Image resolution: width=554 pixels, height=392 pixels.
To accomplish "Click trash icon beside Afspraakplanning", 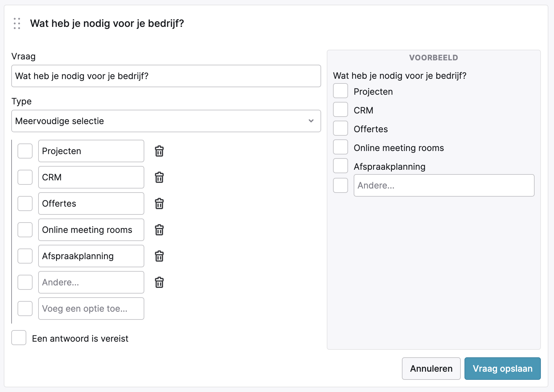I will point(159,256).
